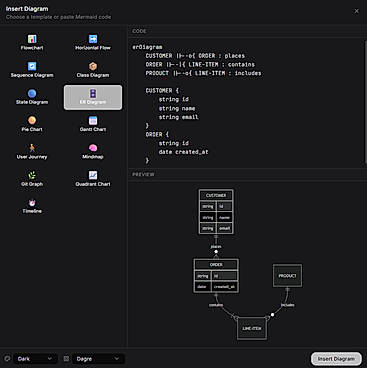Pick the Timeline template icon
Viewport: 367px width, 368px height.
(32, 202)
